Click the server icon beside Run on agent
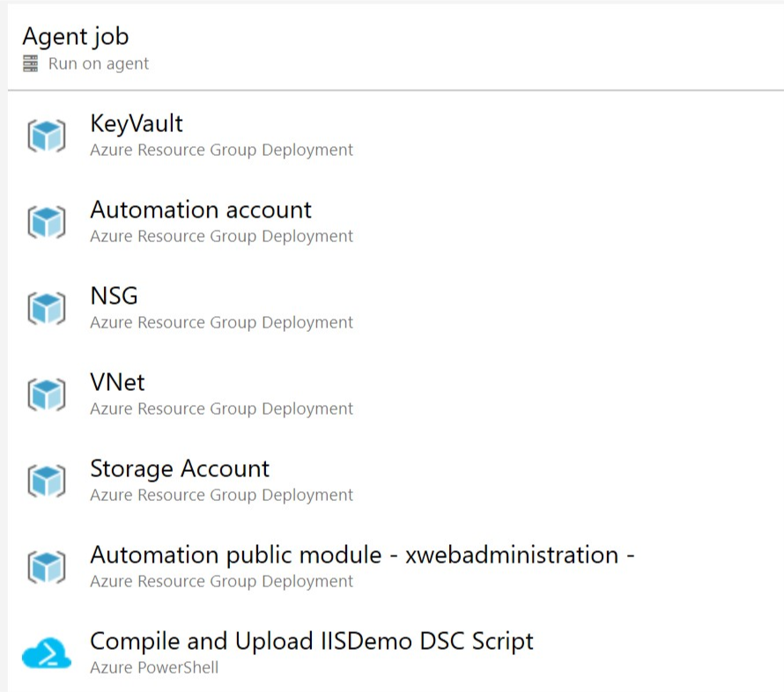Screen dimensions: 784x692 point(31,64)
